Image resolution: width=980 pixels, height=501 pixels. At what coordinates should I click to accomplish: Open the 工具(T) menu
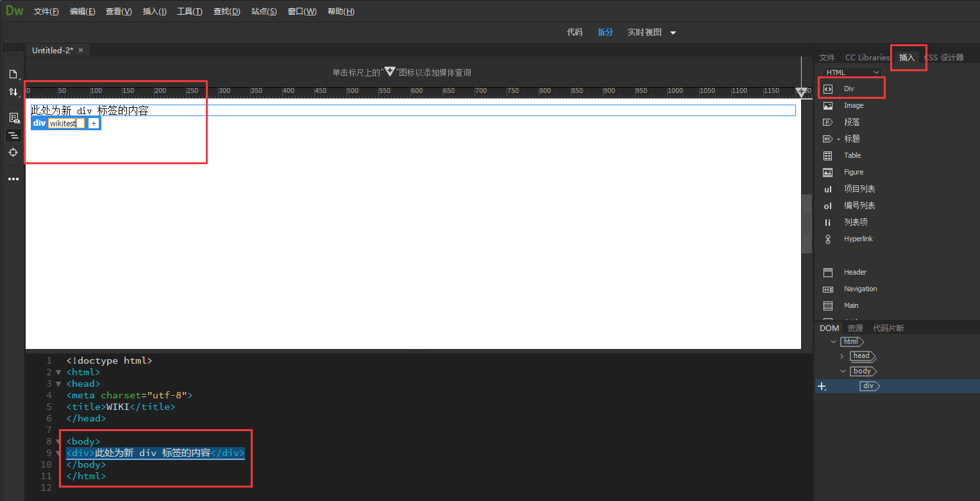[x=190, y=12]
